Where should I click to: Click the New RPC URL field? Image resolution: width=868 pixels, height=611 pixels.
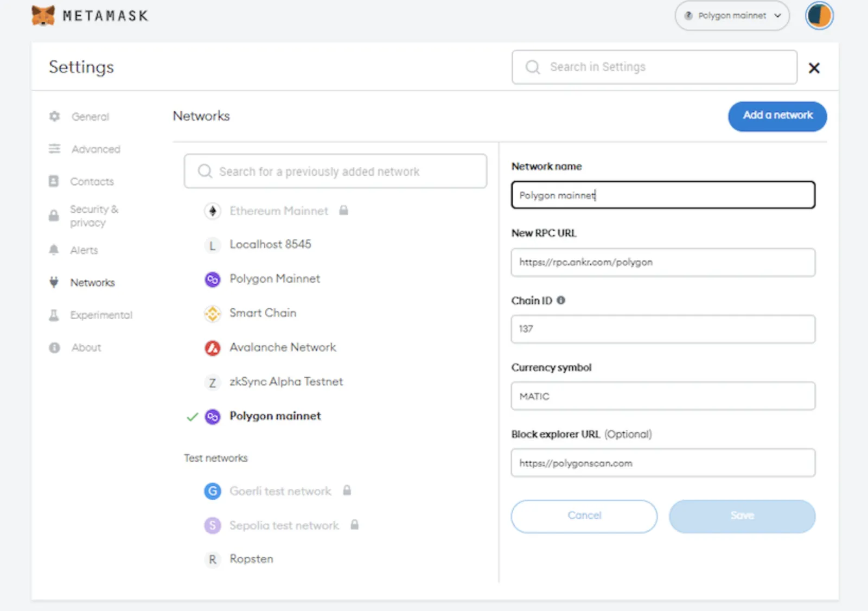[x=663, y=263]
